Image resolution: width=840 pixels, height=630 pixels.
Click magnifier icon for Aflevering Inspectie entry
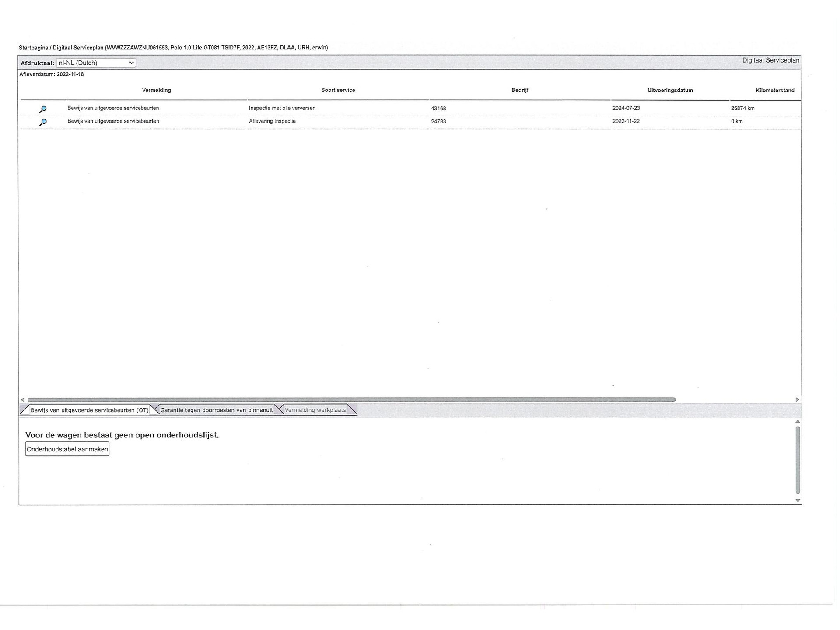(43, 122)
